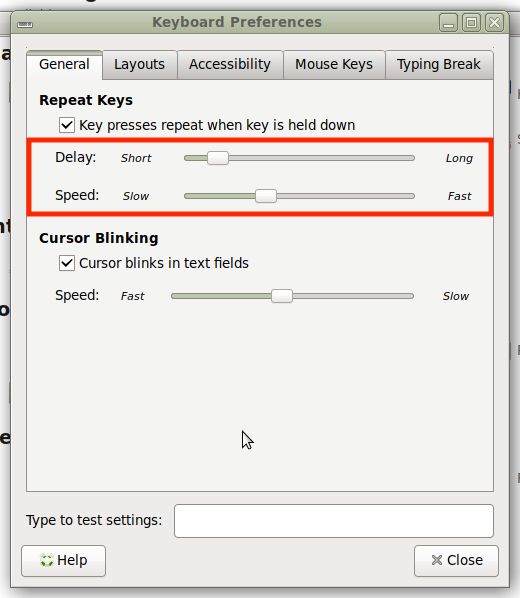This screenshot has height=598, width=520.
Task: Click the Cursor Blinking Speed slider handle
Action: (x=282, y=296)
